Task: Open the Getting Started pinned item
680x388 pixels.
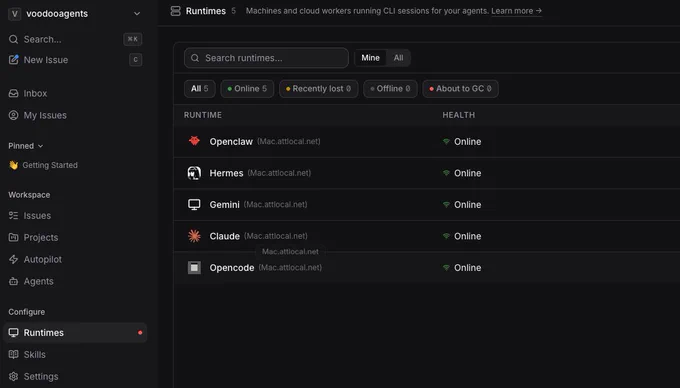Action: [43, 165]
